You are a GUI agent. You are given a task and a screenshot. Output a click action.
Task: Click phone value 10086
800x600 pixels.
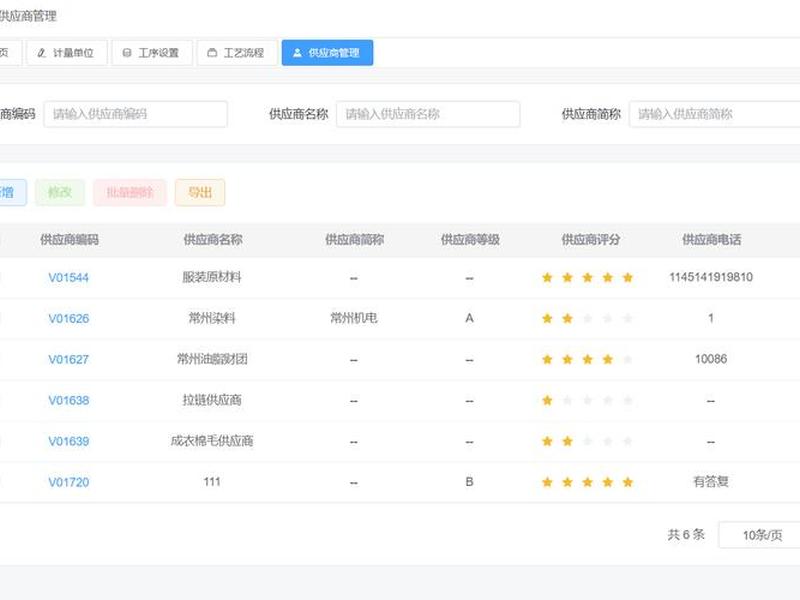point(711,359)
